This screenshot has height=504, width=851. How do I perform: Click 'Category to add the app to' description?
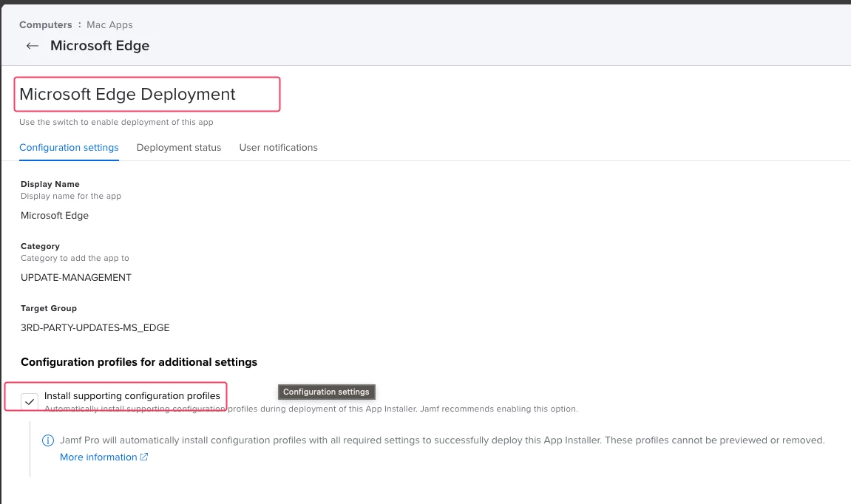tap(75, 258)
